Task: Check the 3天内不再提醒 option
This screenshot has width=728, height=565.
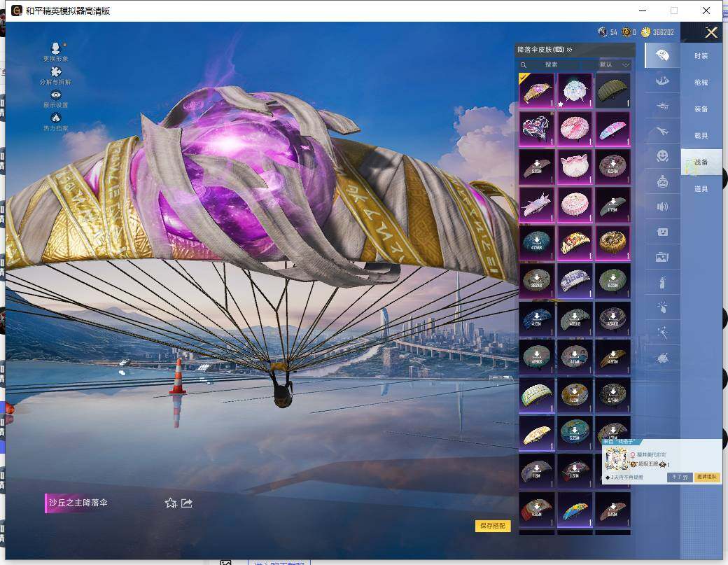Action: (608, 477)
